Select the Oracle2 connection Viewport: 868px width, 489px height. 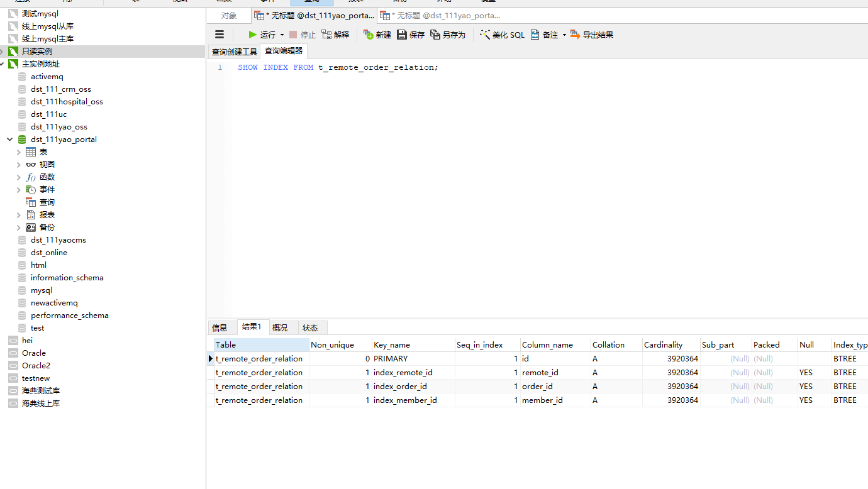pyautogui.click(x=36, y=366)
